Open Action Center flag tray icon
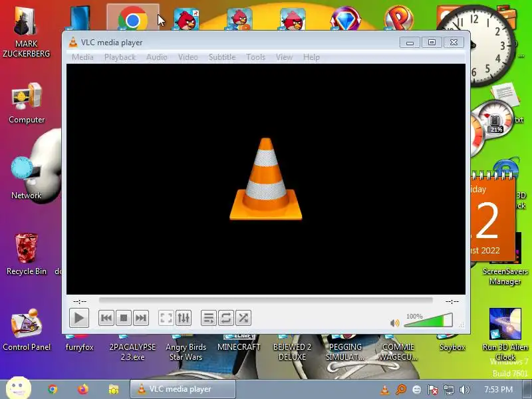Image resolution: width=532 pixels, height=399 pixels. [x=433, y=390]
